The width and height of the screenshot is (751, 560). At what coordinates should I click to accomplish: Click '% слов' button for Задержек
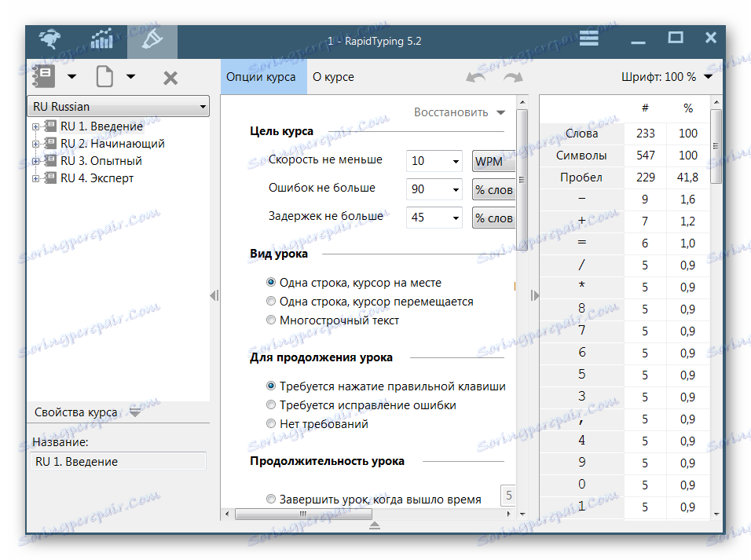[x=493, y=218]
